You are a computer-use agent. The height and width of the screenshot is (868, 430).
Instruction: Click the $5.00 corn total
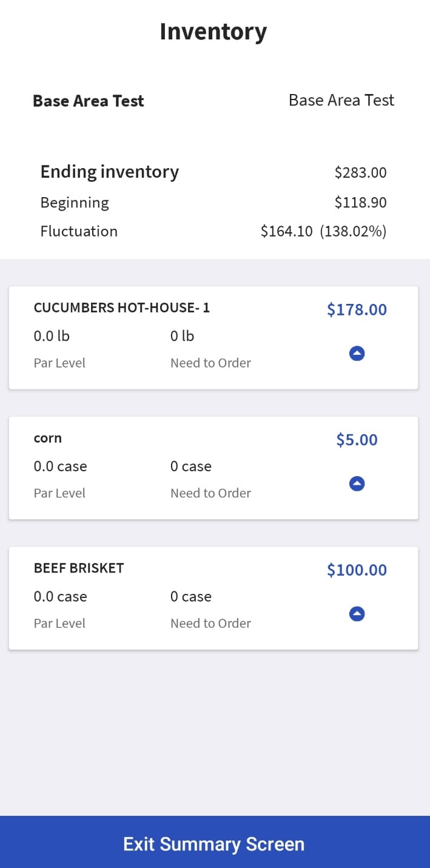point(357,439)
